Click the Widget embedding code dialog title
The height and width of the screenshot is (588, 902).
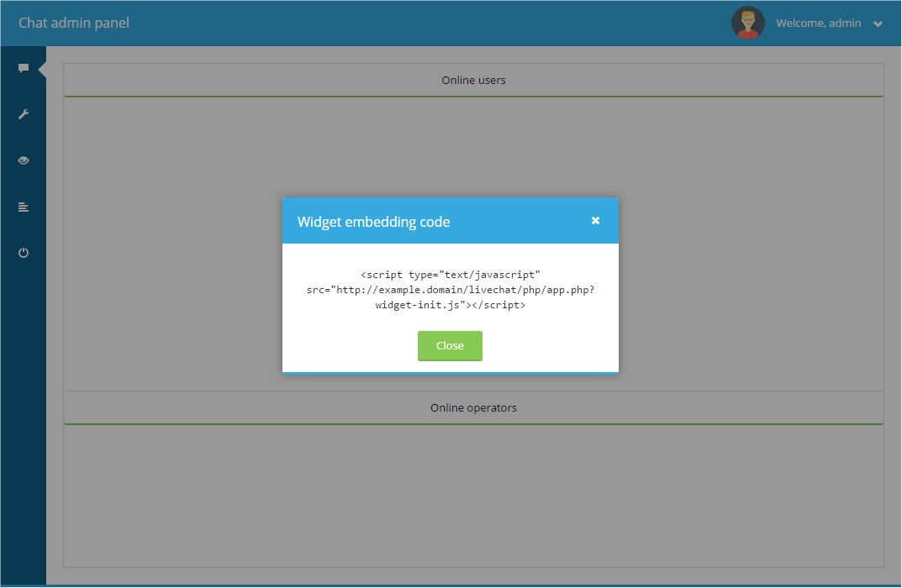click(x=373, y=222)
